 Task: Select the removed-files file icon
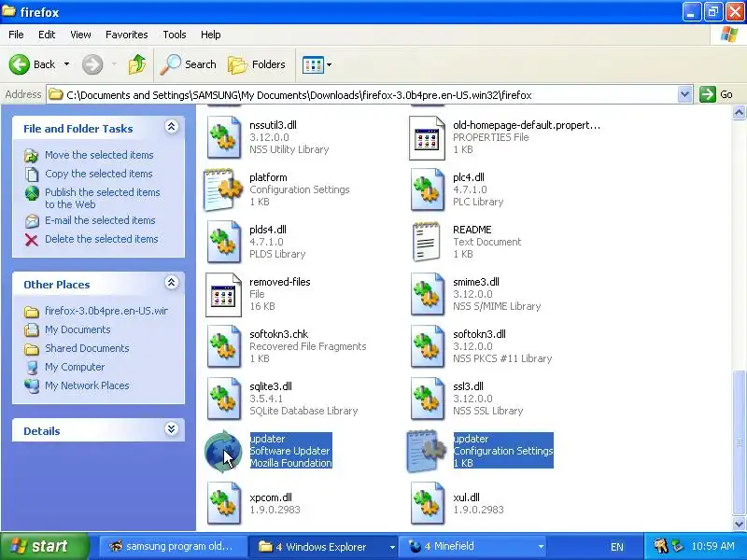(x=223, y=294)
